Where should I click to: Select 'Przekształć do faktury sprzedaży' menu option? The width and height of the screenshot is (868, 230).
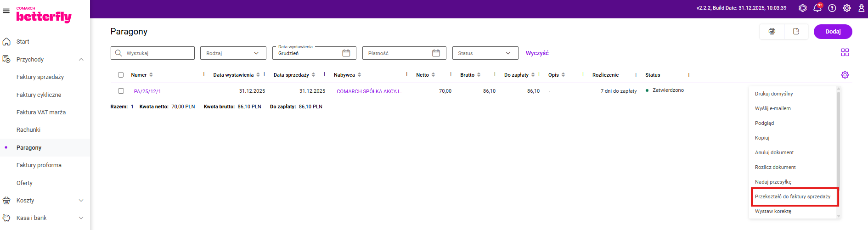point(793,196)
